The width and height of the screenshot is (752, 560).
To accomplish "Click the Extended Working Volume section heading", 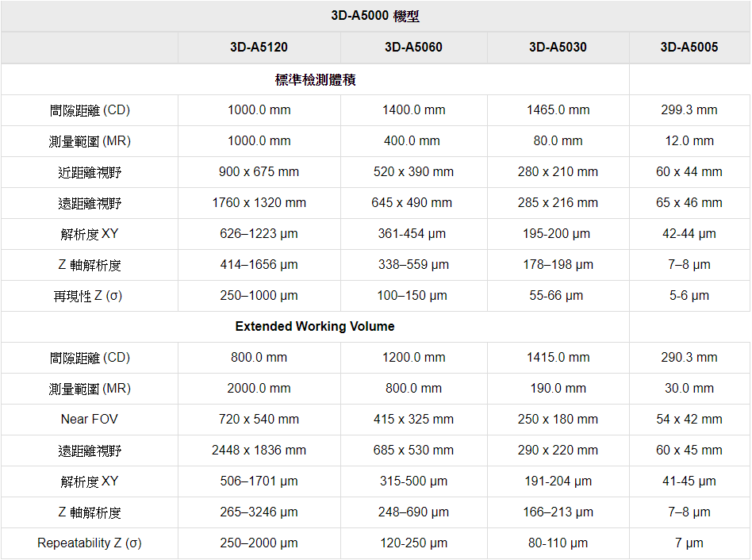I will (x=315, y=326).
